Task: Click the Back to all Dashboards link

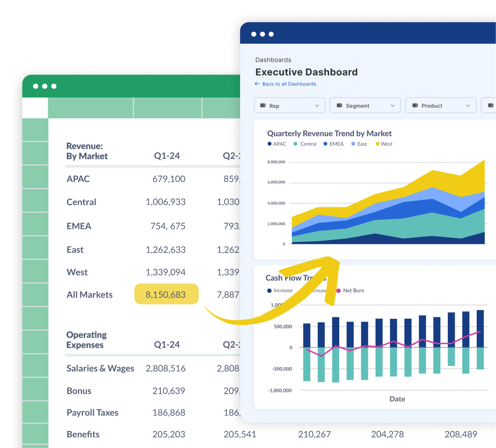Action: pyautogui.click(x=289, y=84)
